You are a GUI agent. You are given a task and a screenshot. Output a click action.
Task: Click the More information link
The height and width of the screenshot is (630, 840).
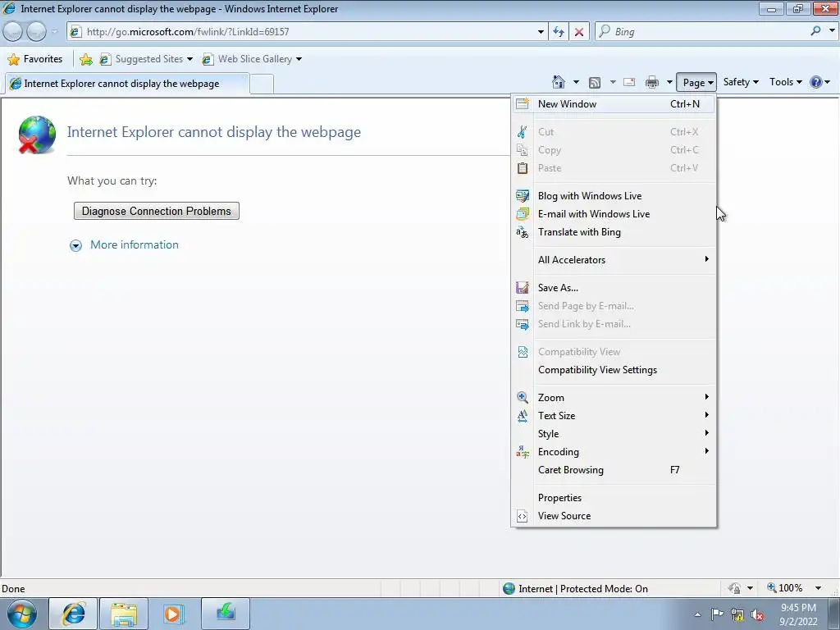click(x=135, y=244)
